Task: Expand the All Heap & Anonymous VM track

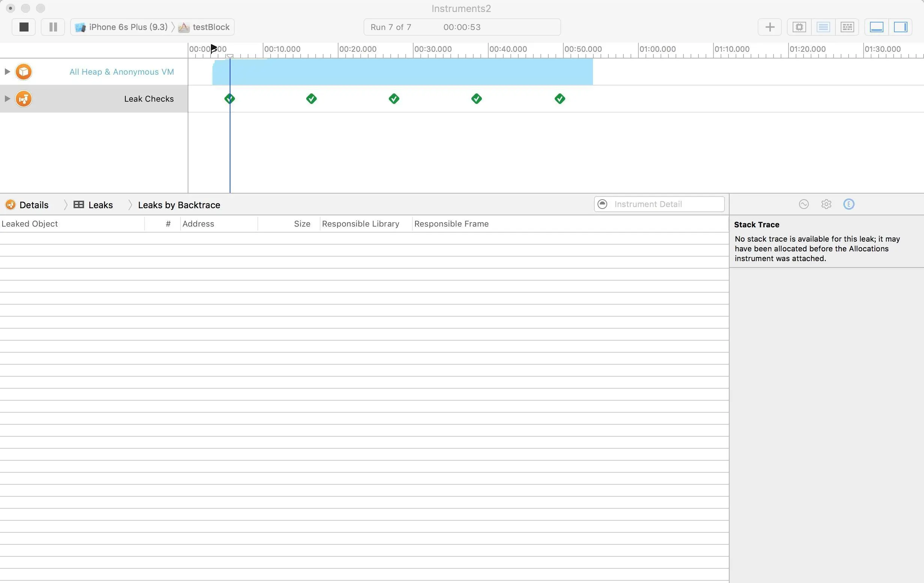Action: point(7,72)
